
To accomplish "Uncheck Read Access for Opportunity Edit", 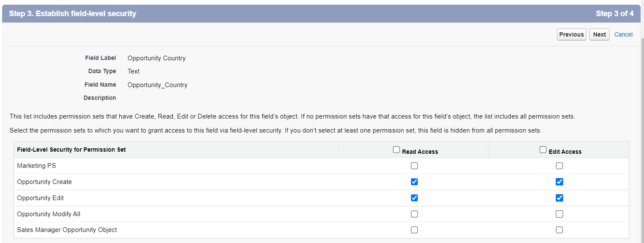I will (x=414, y=198).
